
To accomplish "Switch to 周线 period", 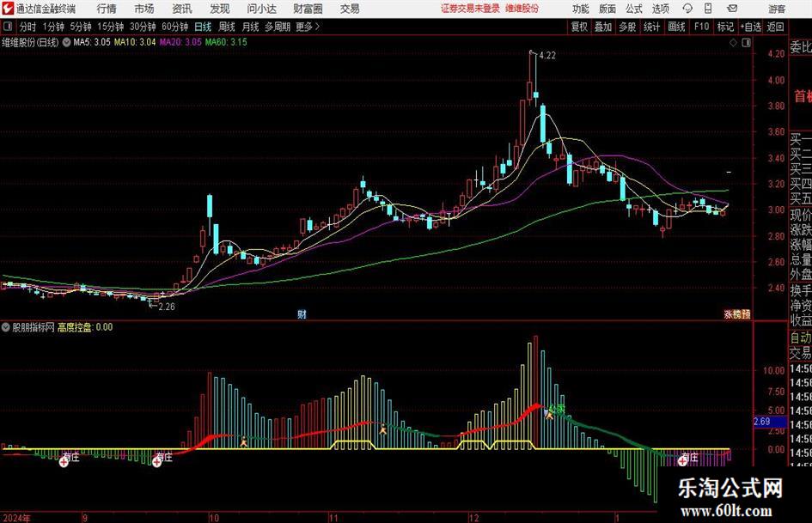I will pyautogui.click(x=226, y=27).
